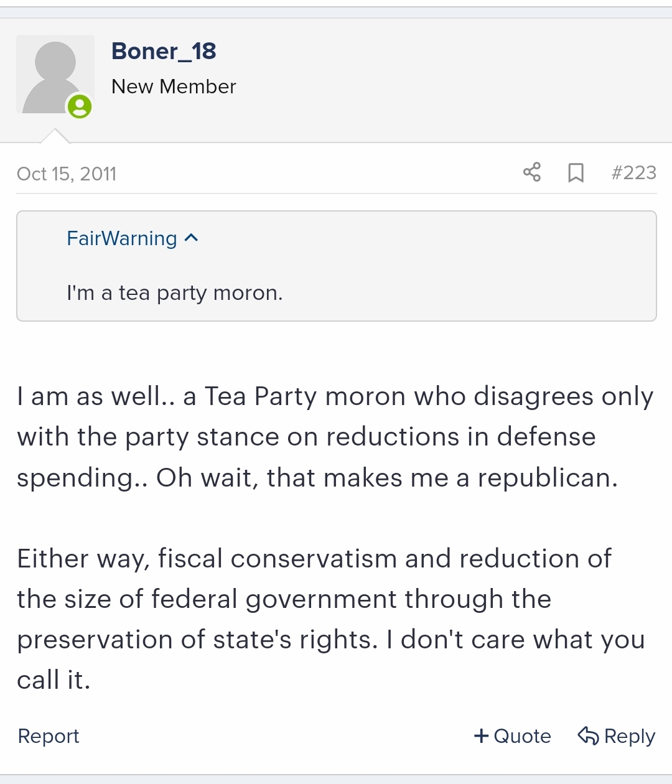This screenshot has height=784, width=672.
Task: Bookmark this post using the bookmark icon
Action: [576, 172]
